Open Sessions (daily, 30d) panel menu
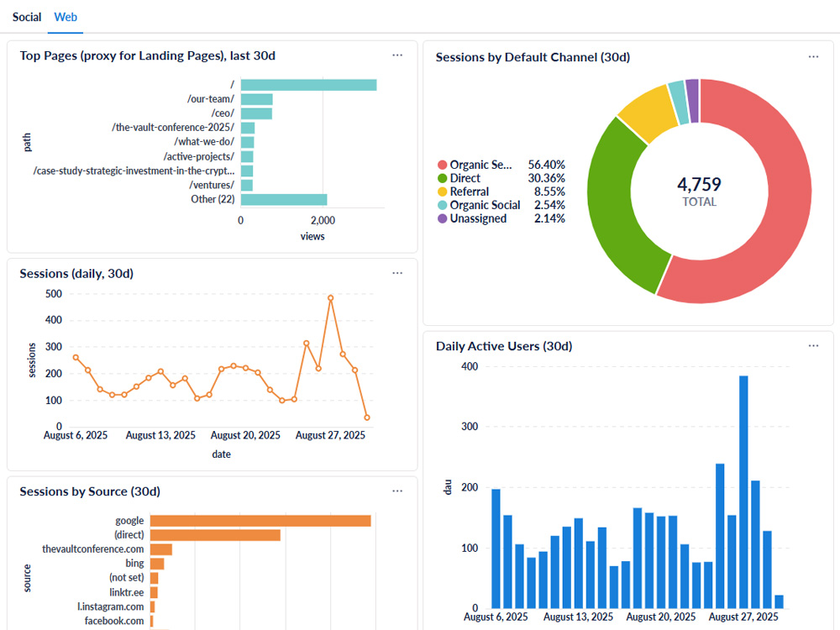The width and height of the screenshot is (840, 630). (397, 273)
